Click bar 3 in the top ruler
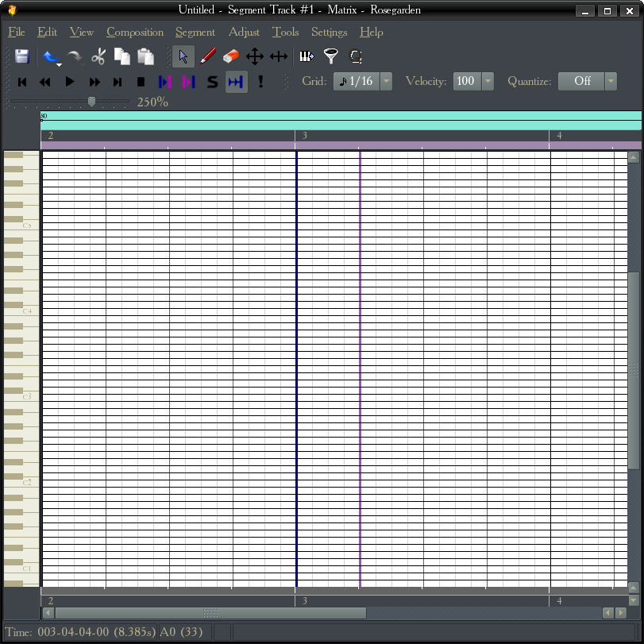The height and width of the screenshot is (644, 644). tap(305, 136)
